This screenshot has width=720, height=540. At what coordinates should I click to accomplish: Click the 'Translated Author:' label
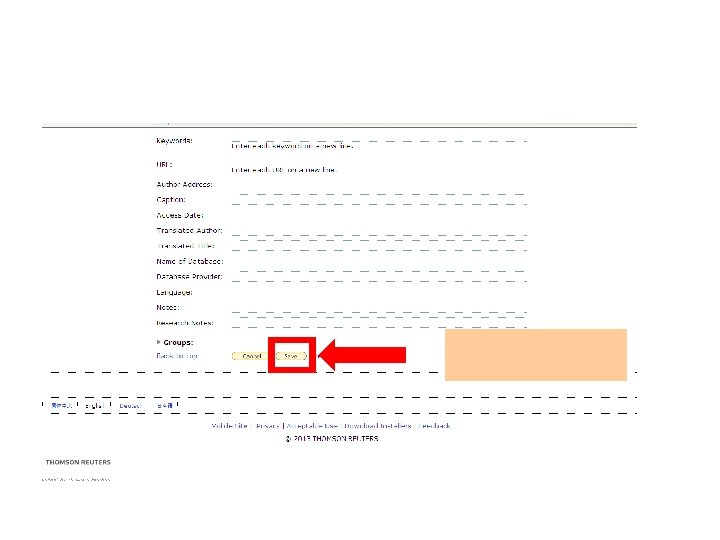pyautogui.click(x=189, y=231)
